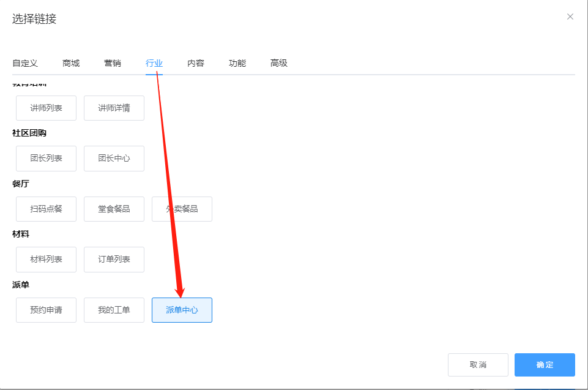This screenshot has height=390, width=588.
Task: Choose 预约申请 under 派单
Action: (45, 310)
